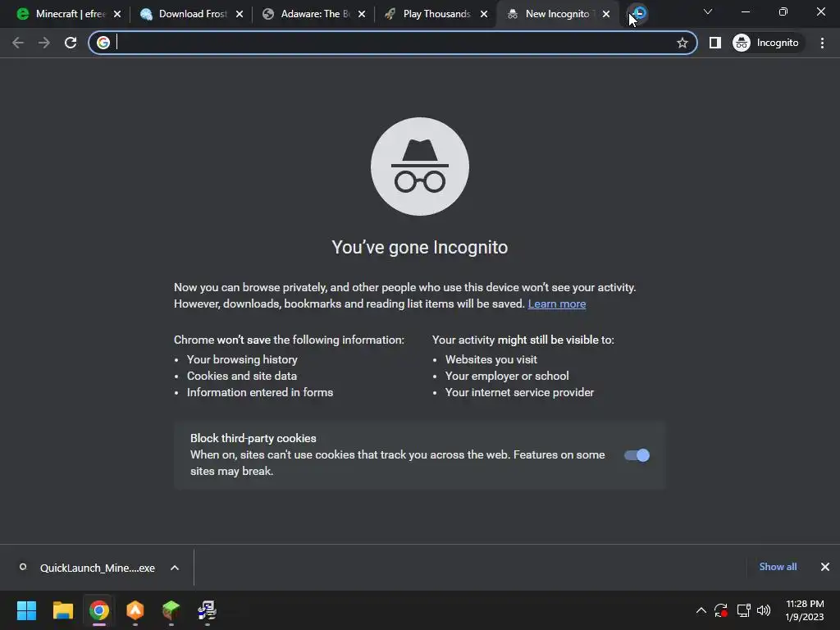This screenshot has width=840, height=630.
Task: Click the Your browsing history text
Action: point(242,359)
